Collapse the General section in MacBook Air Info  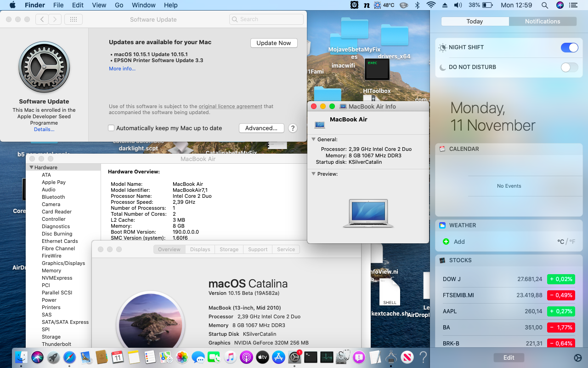(x=314, y=139)
